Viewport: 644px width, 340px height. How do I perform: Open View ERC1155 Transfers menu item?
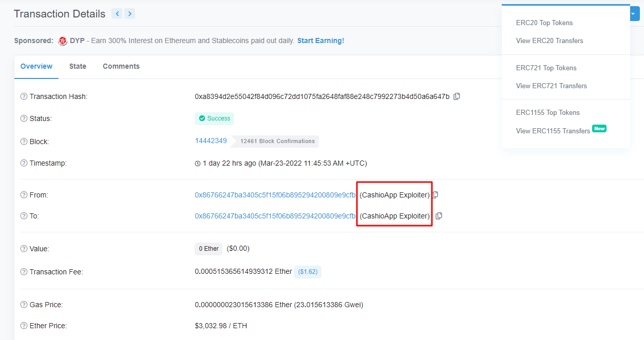[x=553, y=131]
